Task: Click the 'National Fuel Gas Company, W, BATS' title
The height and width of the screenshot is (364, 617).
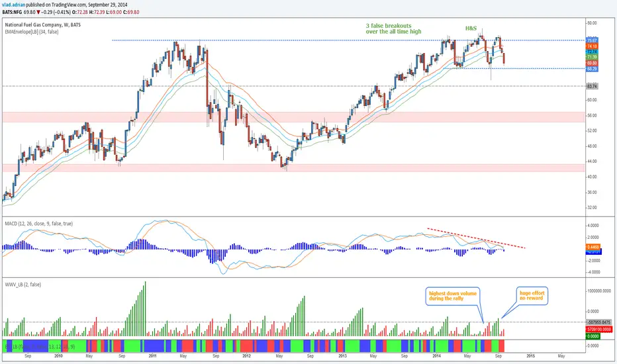Action: pos(43,24)
